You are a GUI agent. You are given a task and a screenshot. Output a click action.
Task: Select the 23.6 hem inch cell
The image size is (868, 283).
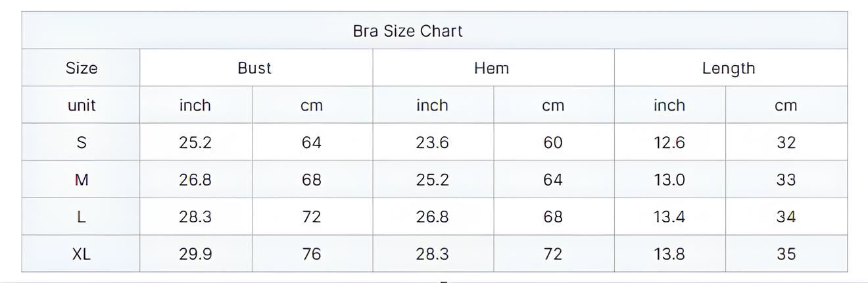point(433,142)
